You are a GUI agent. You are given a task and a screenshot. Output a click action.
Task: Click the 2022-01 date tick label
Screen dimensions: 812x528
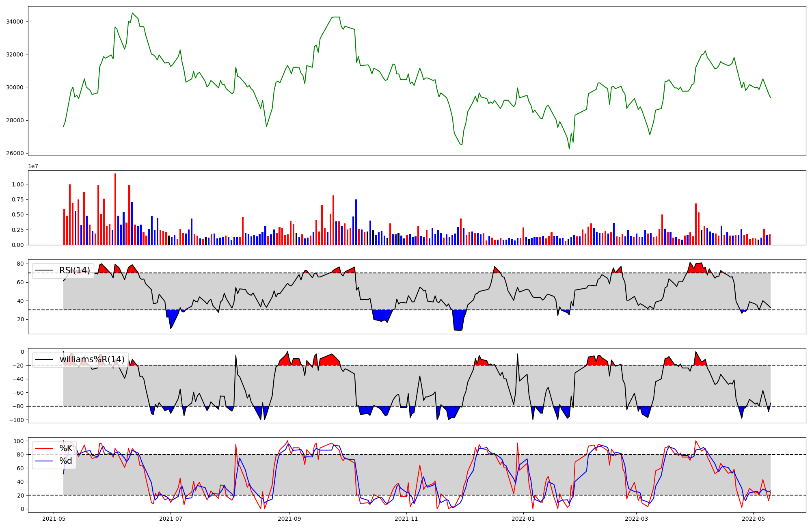click(x=523, y=519)
